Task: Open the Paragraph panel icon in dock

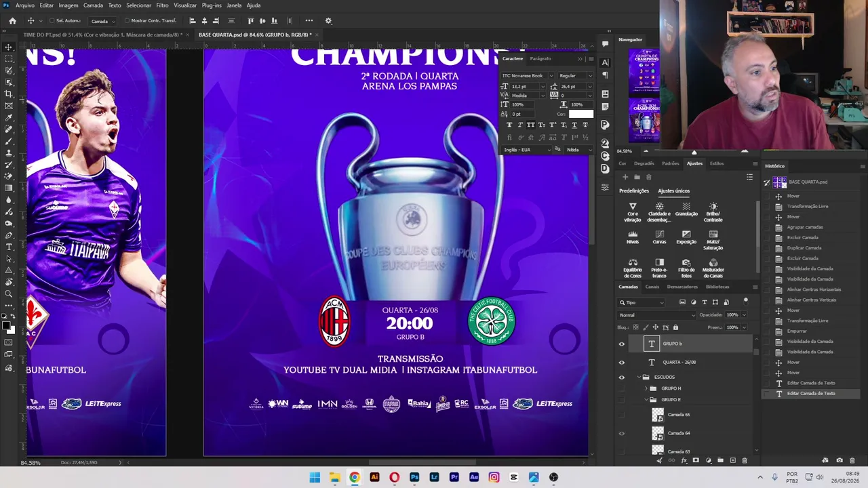Action: tap(605, 75)
